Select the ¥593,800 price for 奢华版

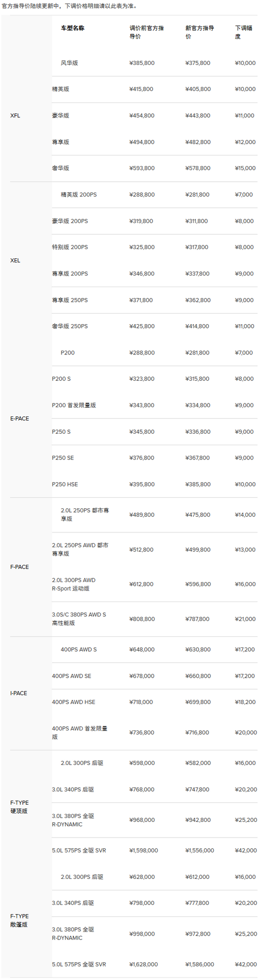pyautogui.click(x=142, y=168)
